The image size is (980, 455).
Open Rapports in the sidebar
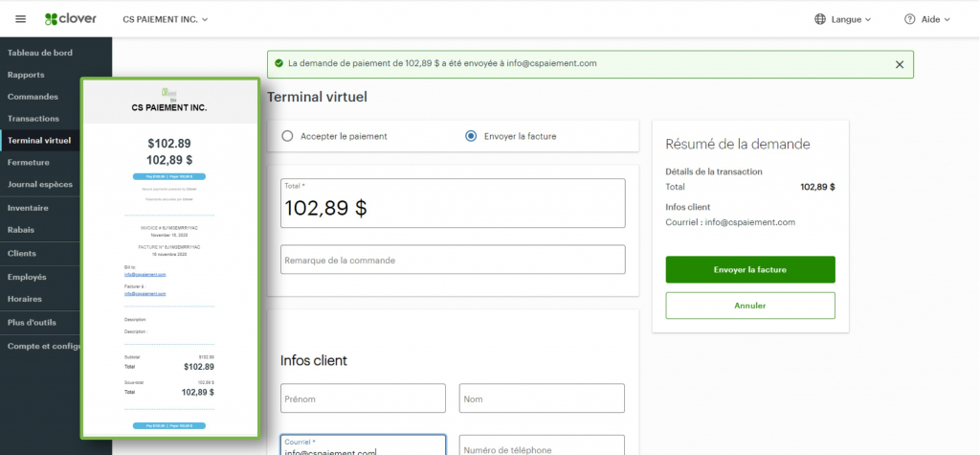coord(27,75)
